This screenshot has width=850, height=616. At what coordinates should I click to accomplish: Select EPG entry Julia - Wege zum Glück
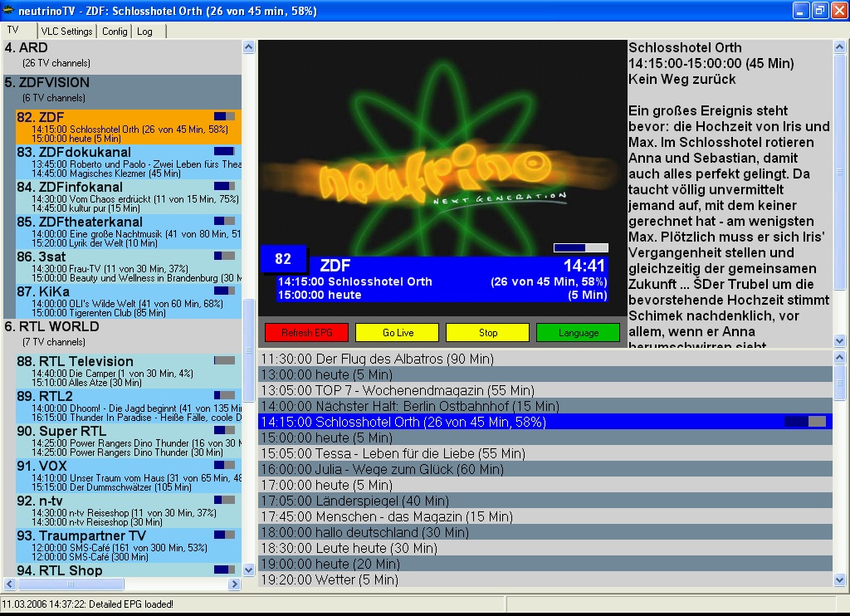pos(545,468)
